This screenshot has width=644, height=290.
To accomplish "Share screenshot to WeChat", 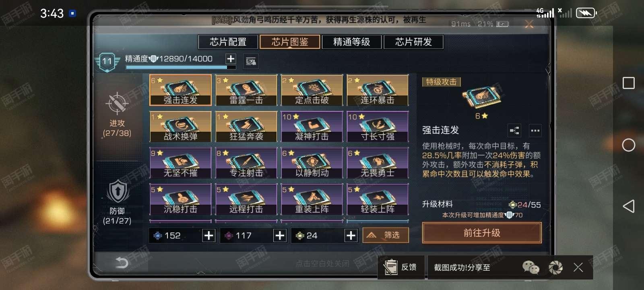I will tap(530, 267).
